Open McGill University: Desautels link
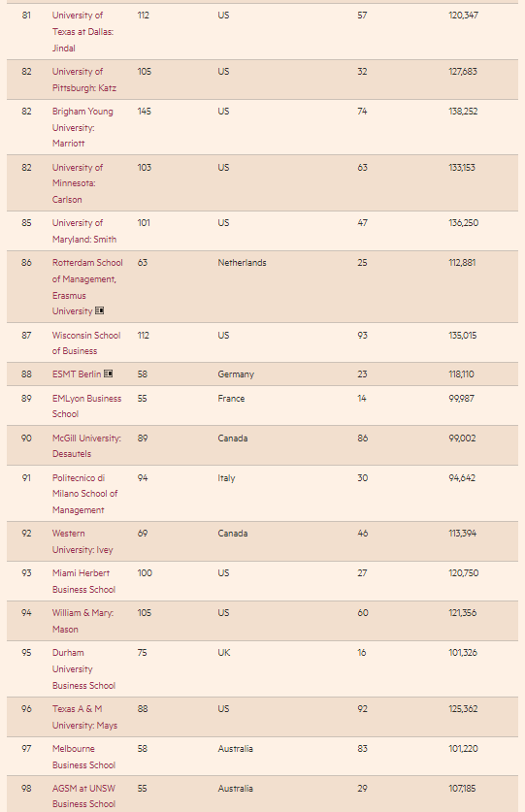 tap(86, 446)
